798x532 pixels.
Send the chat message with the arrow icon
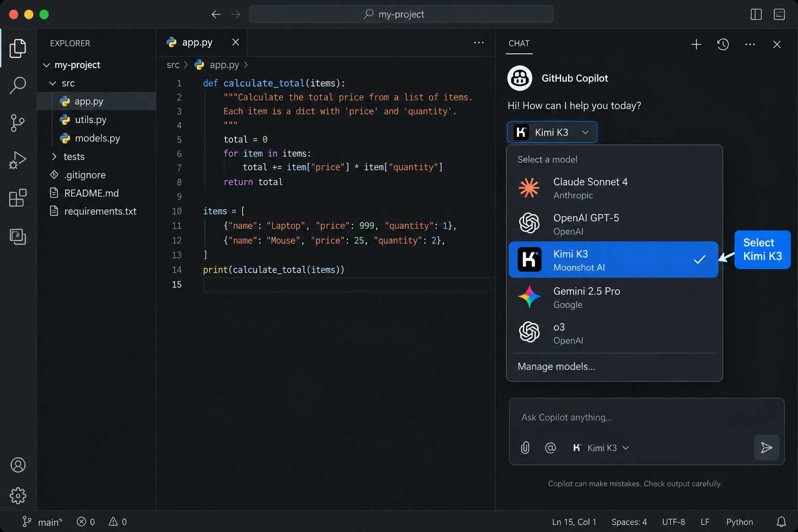pyautogui.click(x=766, y=447)
